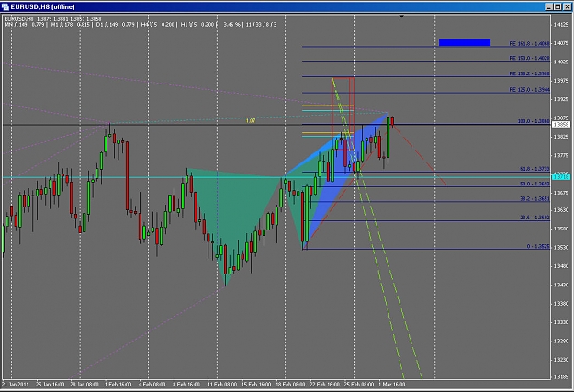Close the EURUSD,H8 chart window
This screenshot has height=392, width=574.
(x=567, y=6)
